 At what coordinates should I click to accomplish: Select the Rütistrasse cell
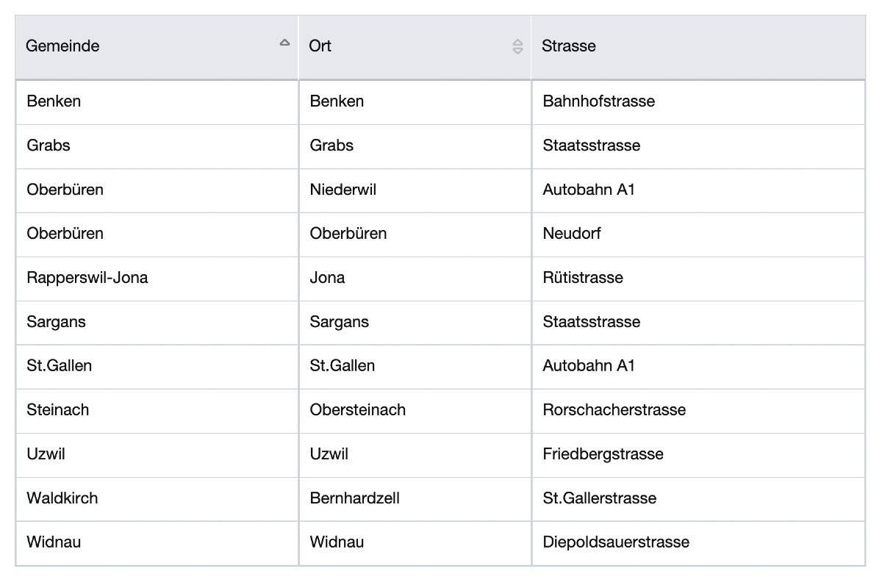(582, 278)
